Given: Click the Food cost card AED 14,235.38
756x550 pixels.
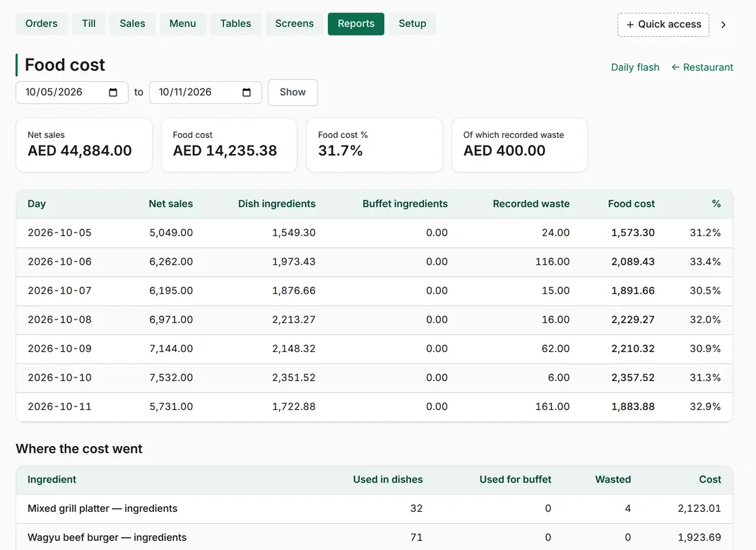Looking at the screenshot, I should [x=229, y=145].
